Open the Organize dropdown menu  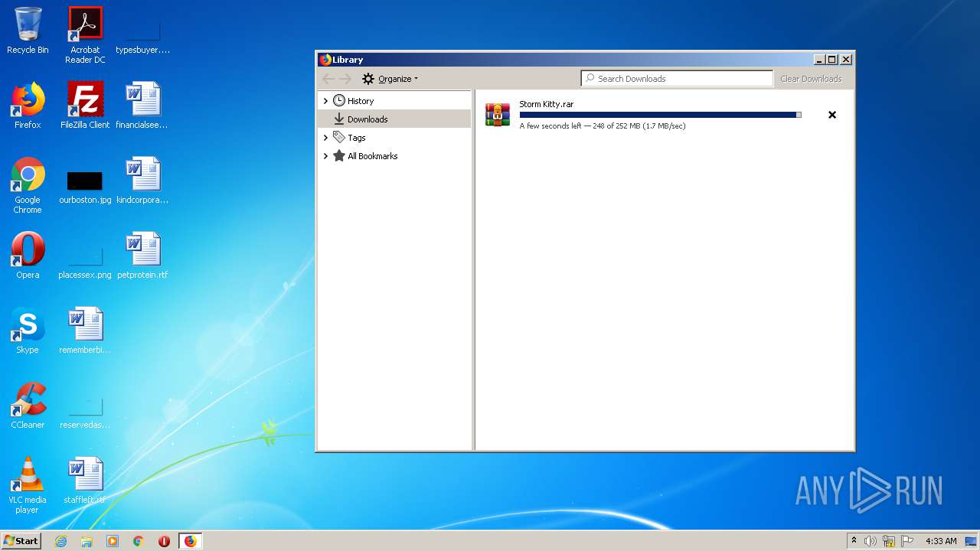pos(390,79)
